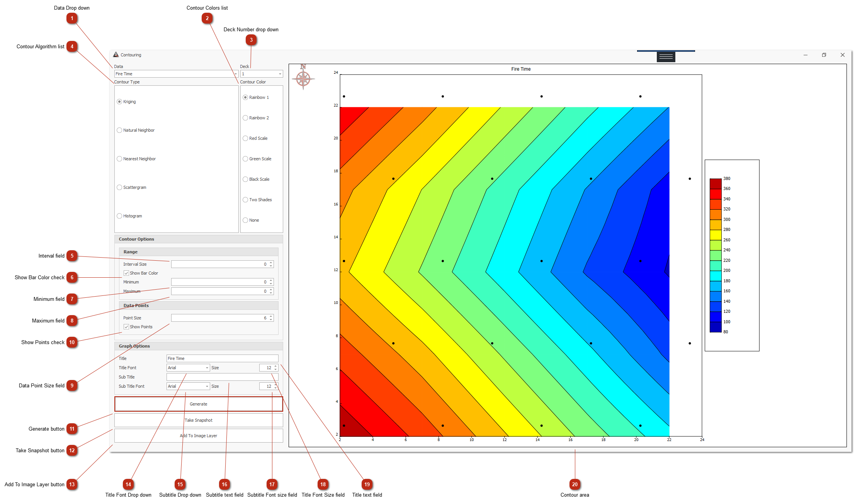This screenshot has width=855, height=504.
Task: Toggle the Show Bar Color checkbox
Action: (x=126, y=273)
